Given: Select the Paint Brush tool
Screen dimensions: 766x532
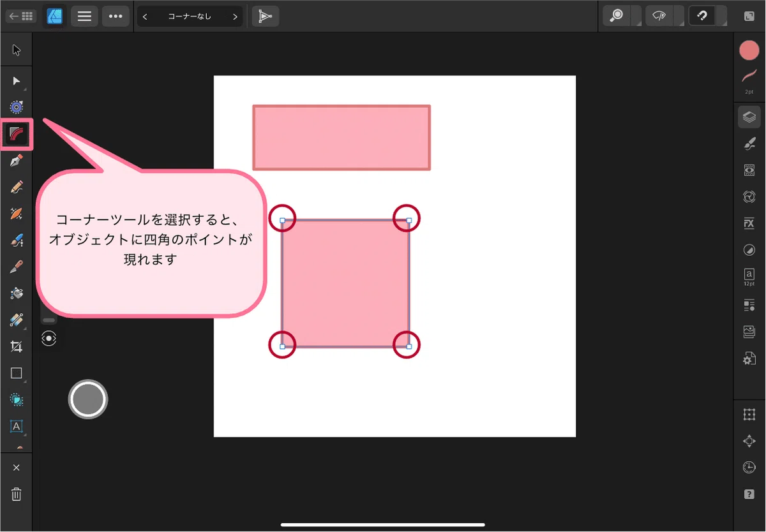Looking at the screenshot, I should tap(17, 240).
